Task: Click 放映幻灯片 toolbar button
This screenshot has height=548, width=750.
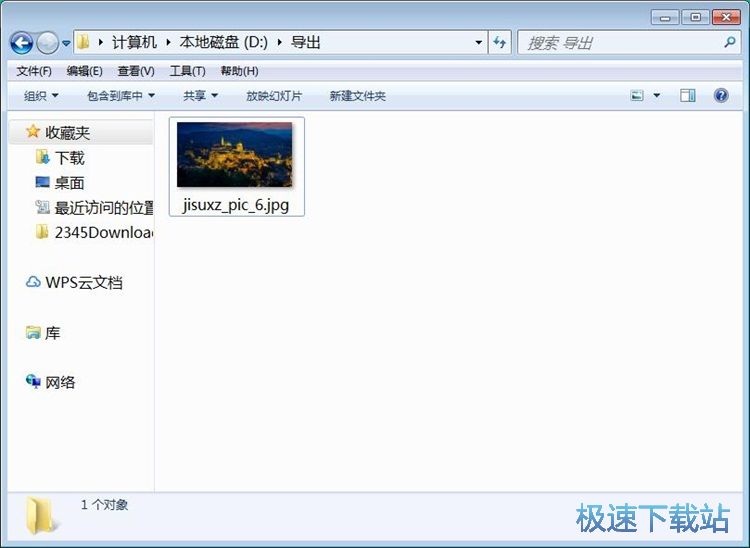Action: pyautogui.click(x=274, y=96)
